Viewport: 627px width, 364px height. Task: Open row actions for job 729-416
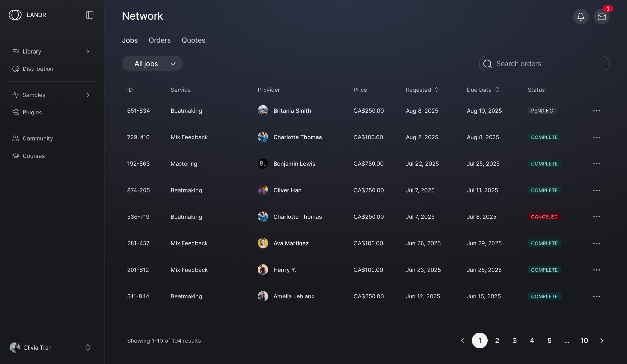pyautogui.click(x=596, y=137)
